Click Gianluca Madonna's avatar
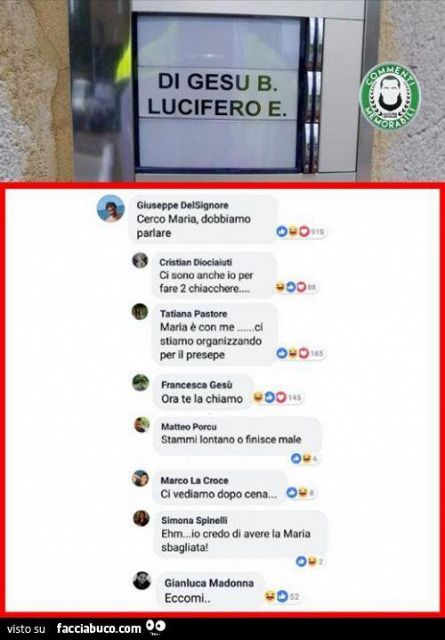Image resolution: width=445 pixels, height=640 pixels. (x=142, y=580)
